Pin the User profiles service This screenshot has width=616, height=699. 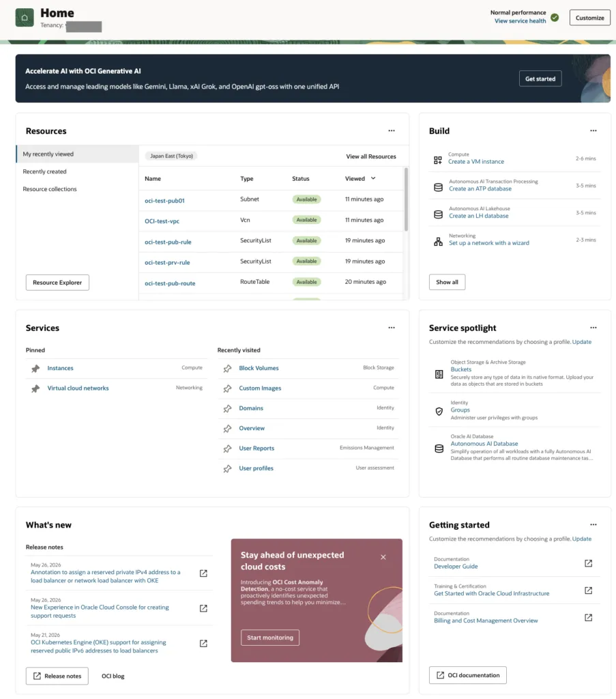(x=228, y=469)
